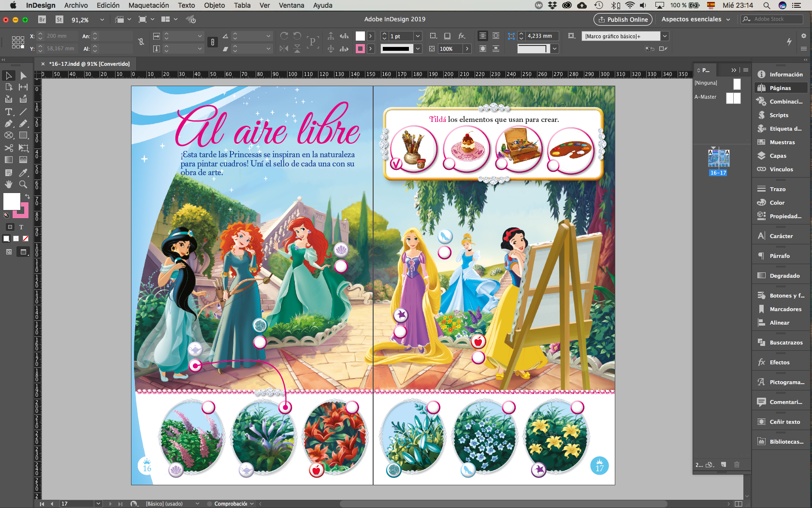Click the Adobe Stock search field
Image resolution: width=812 pixels, height=508 pixels.
pos(772,19)
